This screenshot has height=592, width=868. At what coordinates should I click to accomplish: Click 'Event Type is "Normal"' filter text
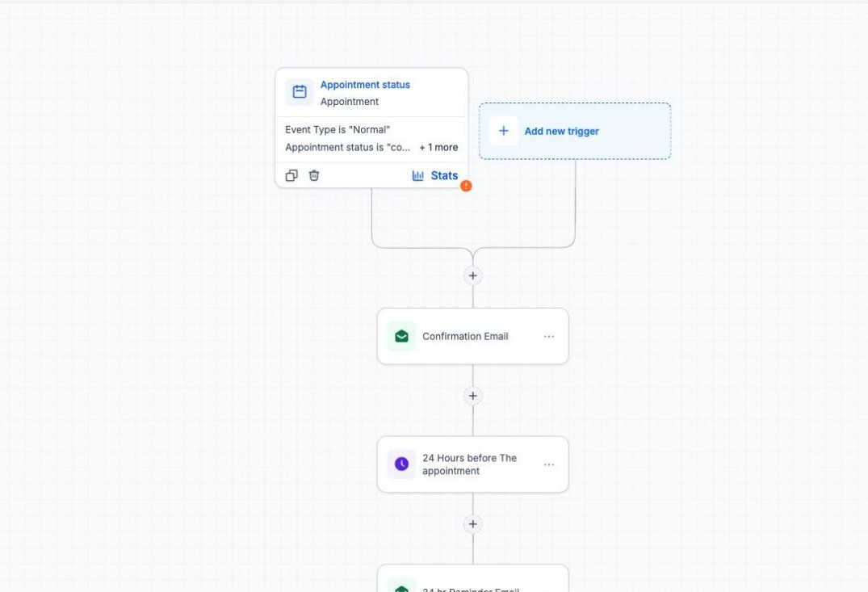[x=338, y=129]
